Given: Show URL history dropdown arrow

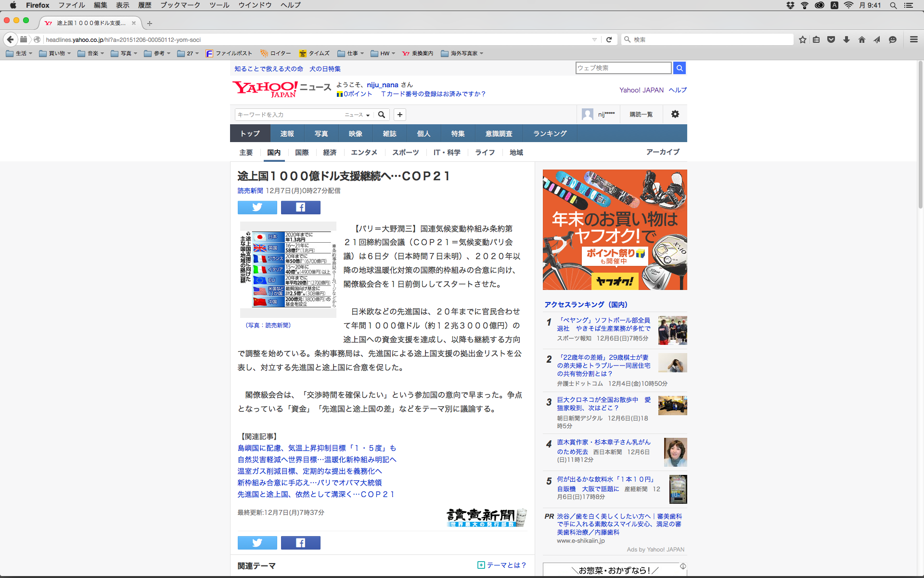Looking at the screenshot, I should point(594,39).
